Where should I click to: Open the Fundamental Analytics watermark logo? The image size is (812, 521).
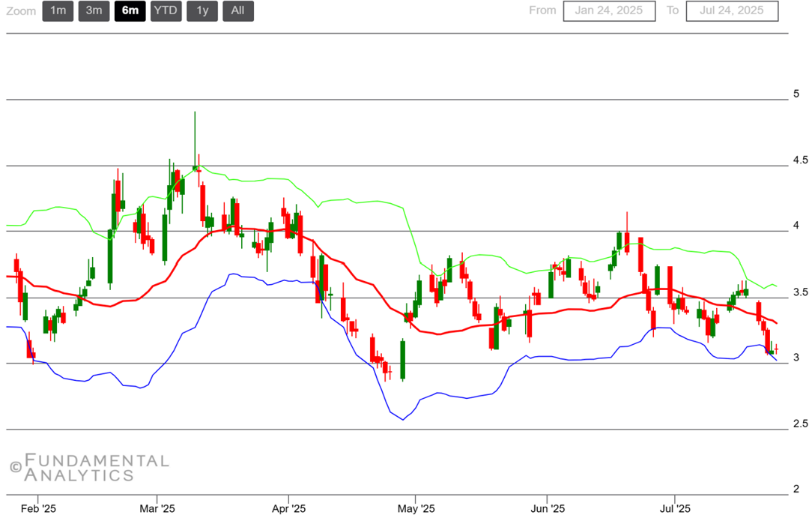[x=96, y=467]
